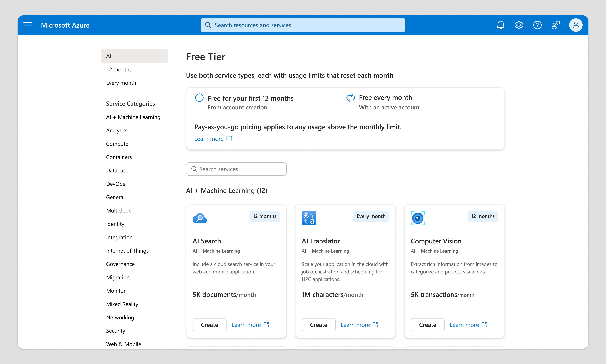Image resolution: width=606 pixels, height=364 pixels.
Task: Open the settings gear
Action: click(x=519, y=25)
